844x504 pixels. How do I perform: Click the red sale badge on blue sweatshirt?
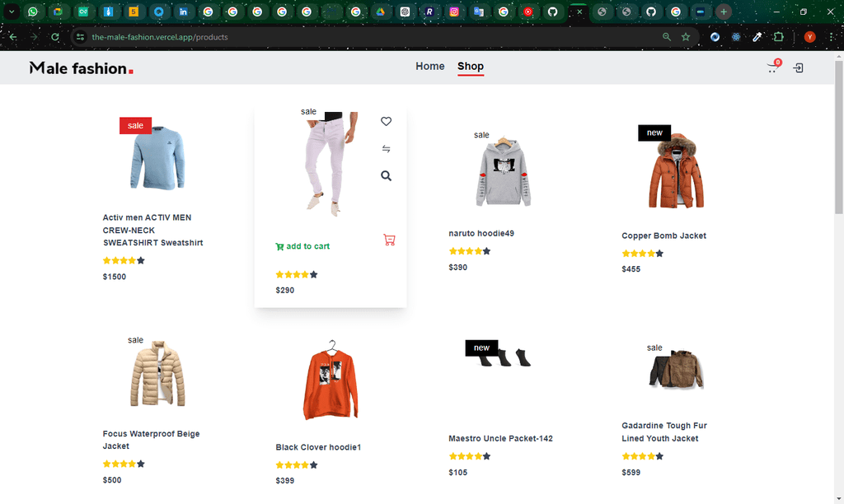click(x=136, y=125)
